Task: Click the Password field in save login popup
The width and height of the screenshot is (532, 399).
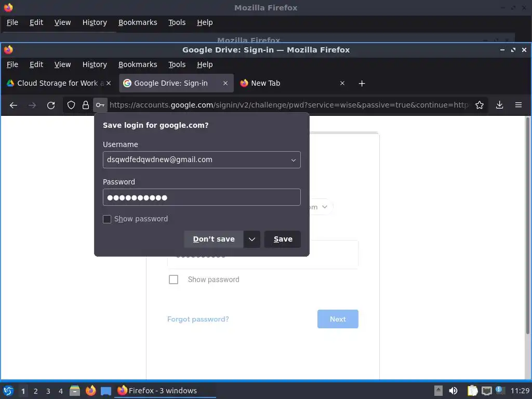Action: [202, 197]
